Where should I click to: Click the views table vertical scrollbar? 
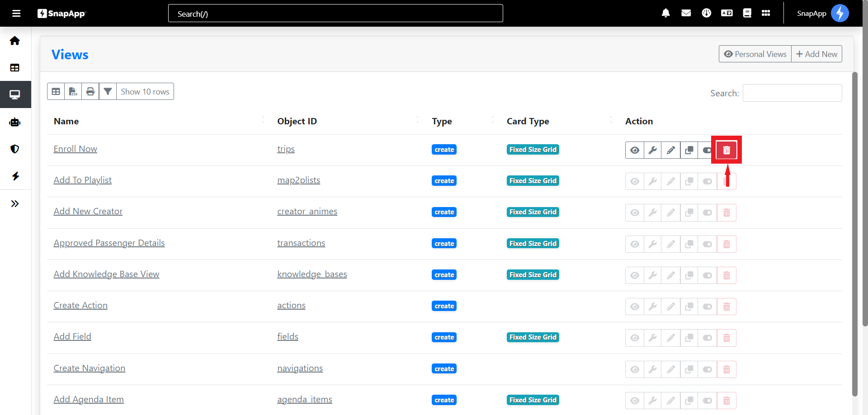pos(854,234)
